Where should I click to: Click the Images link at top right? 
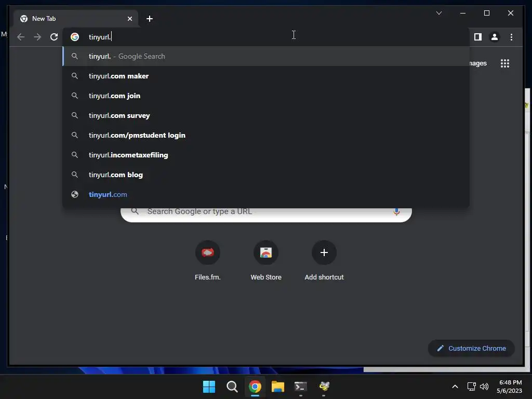pos(478,63)
